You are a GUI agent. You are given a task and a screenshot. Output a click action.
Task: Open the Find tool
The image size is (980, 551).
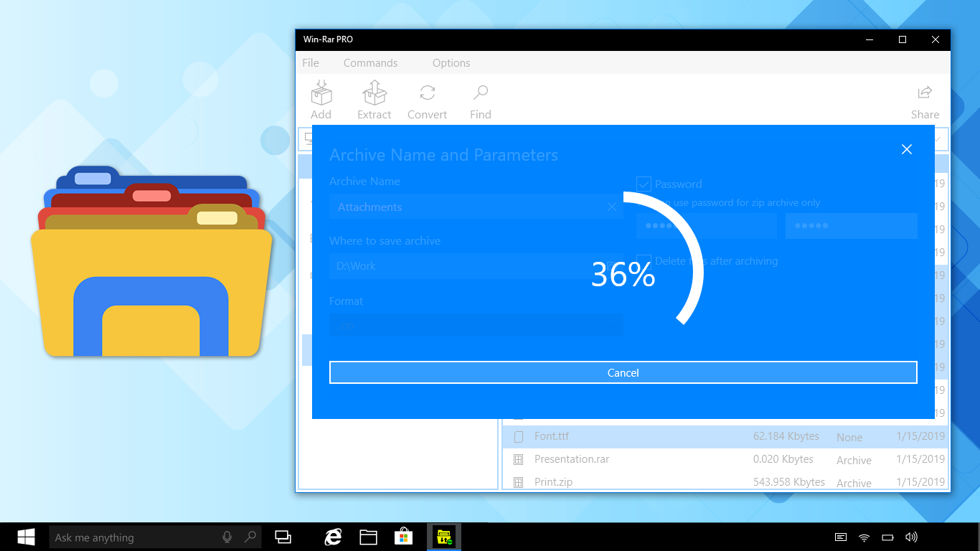point(481,93)
